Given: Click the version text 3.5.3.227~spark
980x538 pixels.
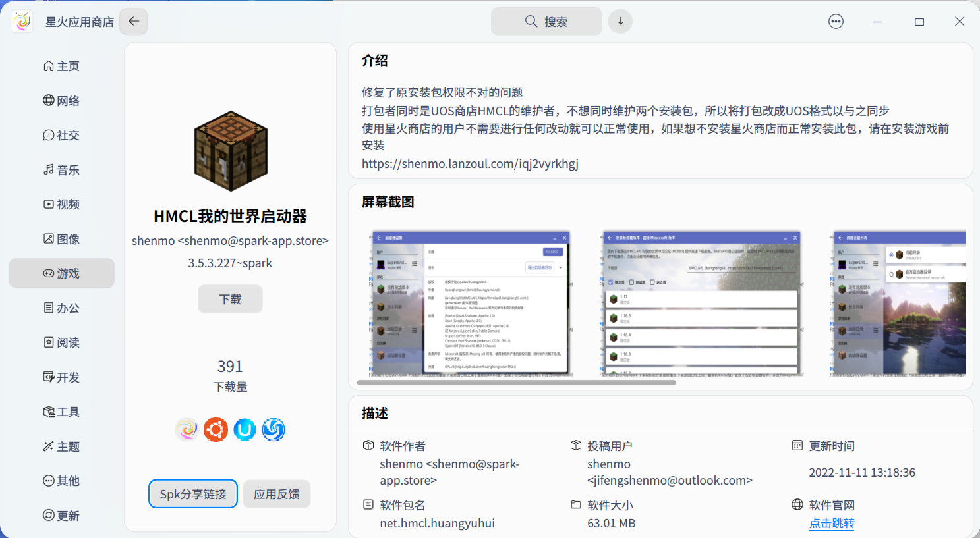Looking at the screenshot, I should [x=230, y=263].
